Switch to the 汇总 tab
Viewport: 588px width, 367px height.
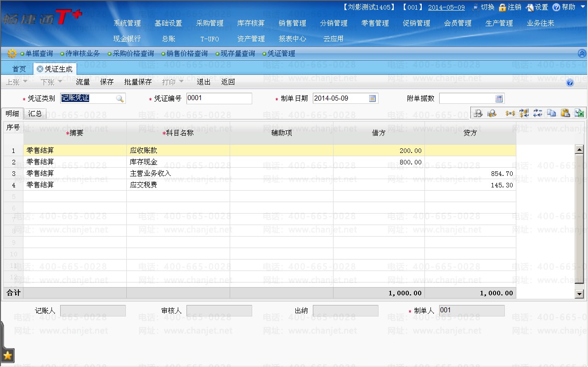35,113
